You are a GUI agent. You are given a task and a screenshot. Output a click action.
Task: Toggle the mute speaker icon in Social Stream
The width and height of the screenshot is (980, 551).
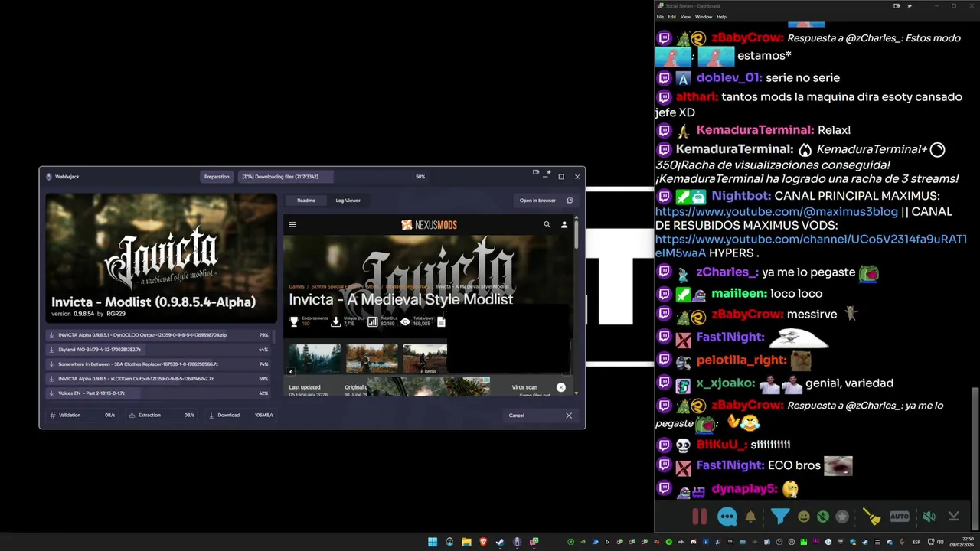pos(928,517)
